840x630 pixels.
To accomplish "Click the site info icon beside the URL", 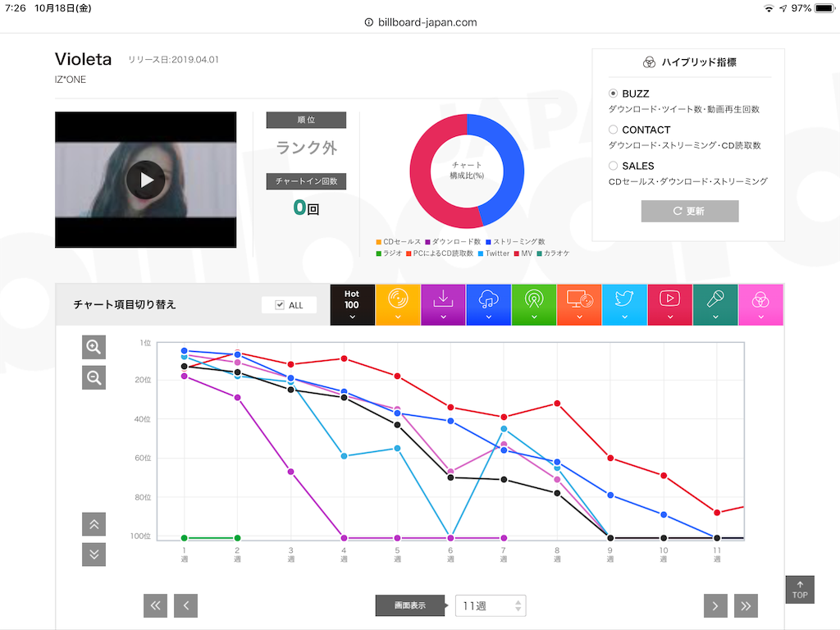I will (x=368, y=22).
